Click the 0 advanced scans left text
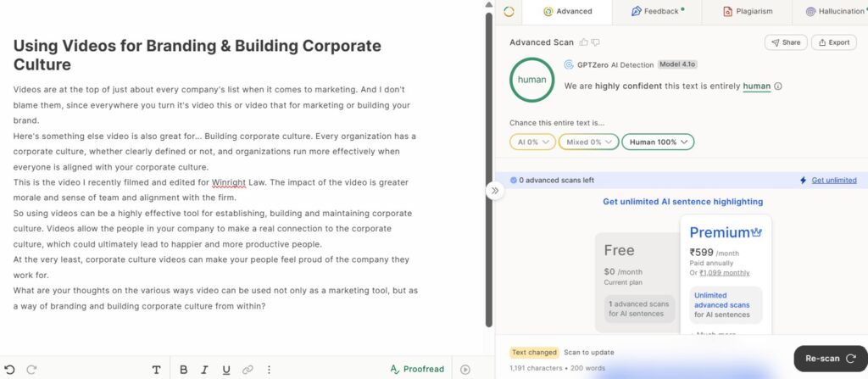 pyautogui.click(x=556, y=180)
